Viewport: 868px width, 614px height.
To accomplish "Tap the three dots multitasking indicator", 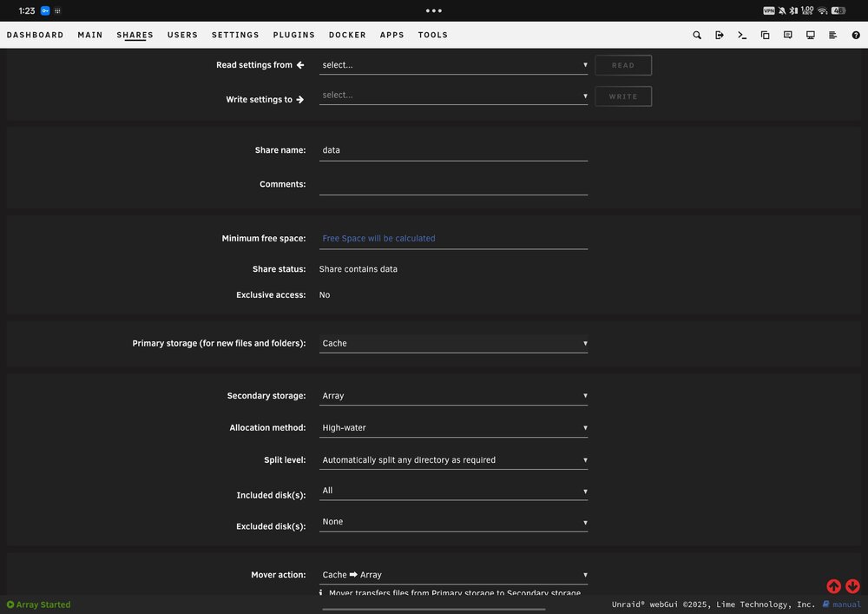I will tap(433, 10).
